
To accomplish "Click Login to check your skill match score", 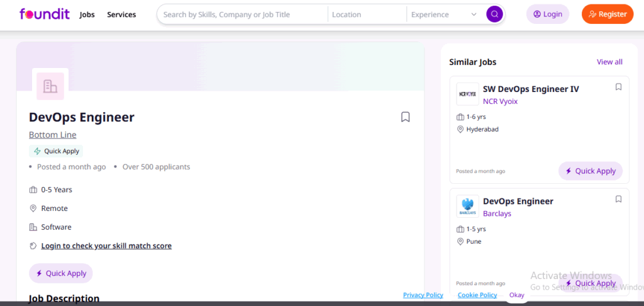I will (106, 246).
